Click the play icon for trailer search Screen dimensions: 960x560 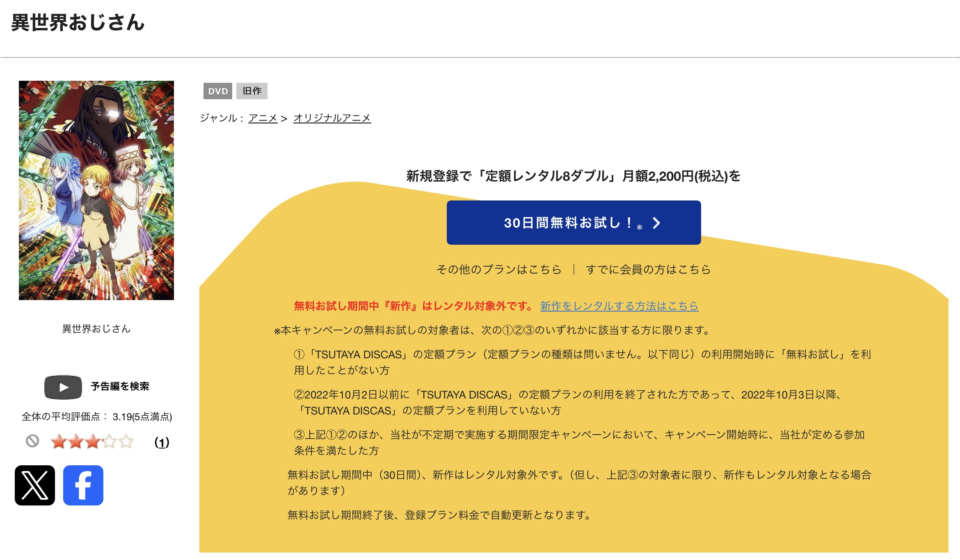coord(63,387)
